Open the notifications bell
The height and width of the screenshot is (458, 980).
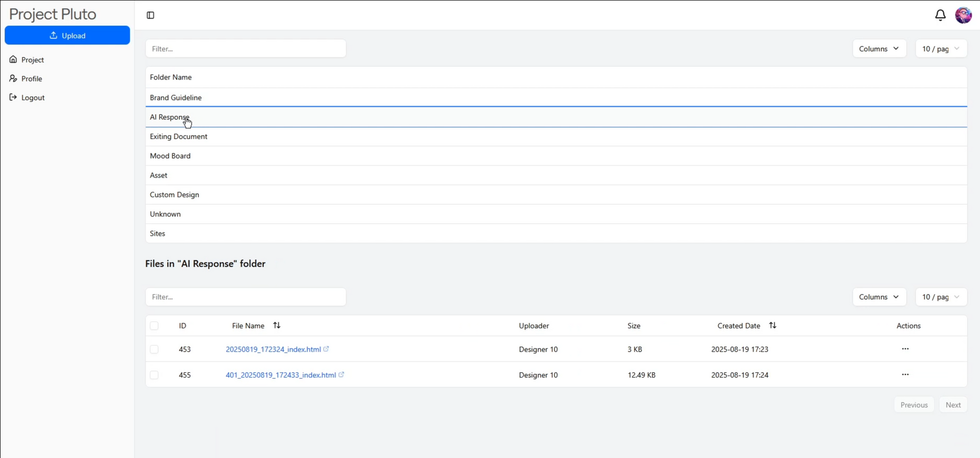point(940,15)
